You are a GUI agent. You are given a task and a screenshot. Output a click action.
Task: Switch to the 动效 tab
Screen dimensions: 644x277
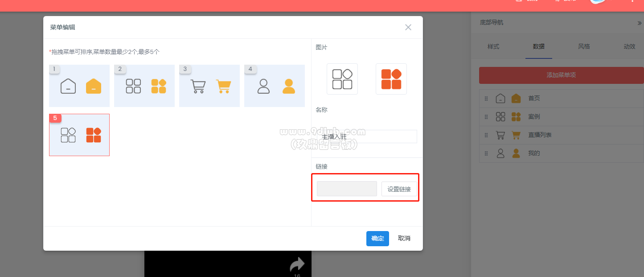pos(630,46)
